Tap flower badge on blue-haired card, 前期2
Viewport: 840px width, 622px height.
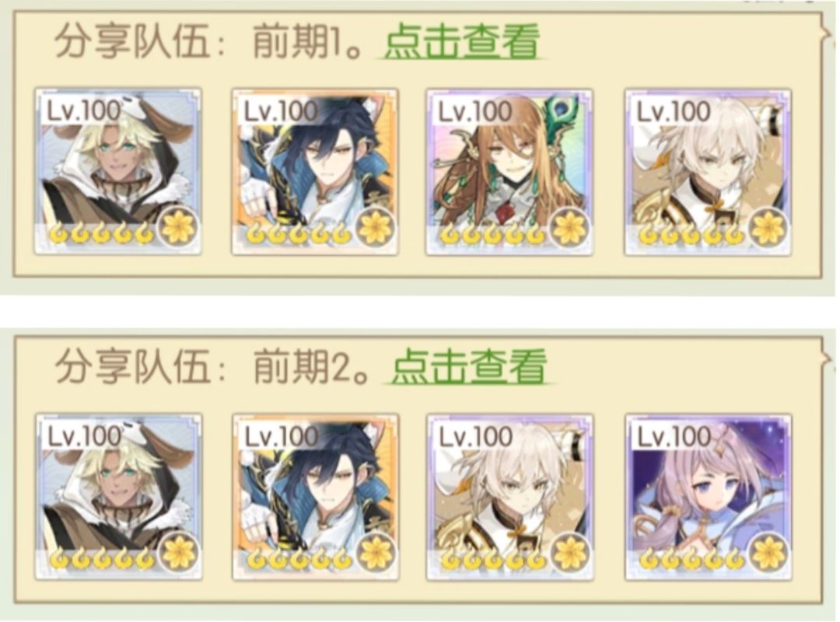click(376, 553)
